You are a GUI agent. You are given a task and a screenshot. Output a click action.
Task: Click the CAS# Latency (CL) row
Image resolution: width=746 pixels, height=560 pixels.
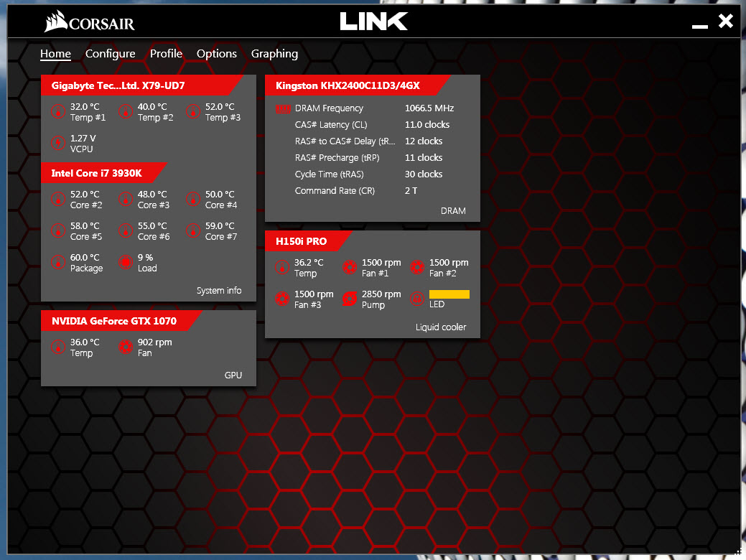(x=372, y=125)
